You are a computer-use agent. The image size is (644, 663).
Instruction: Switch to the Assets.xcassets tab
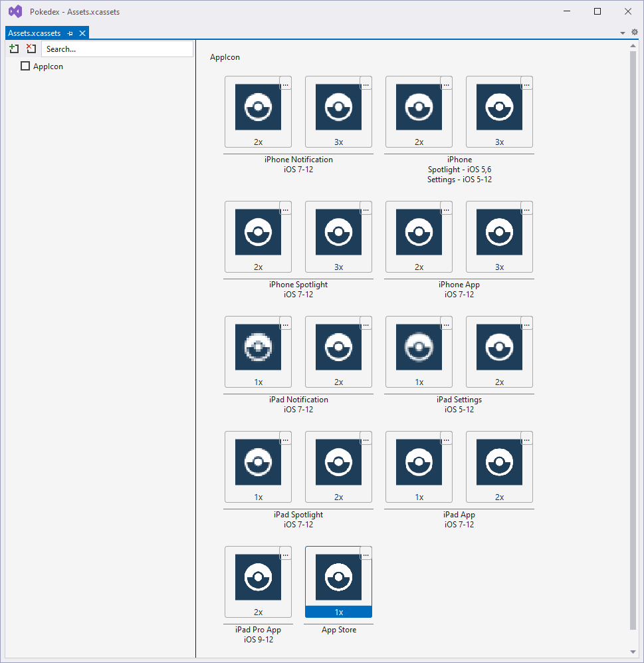35,33
